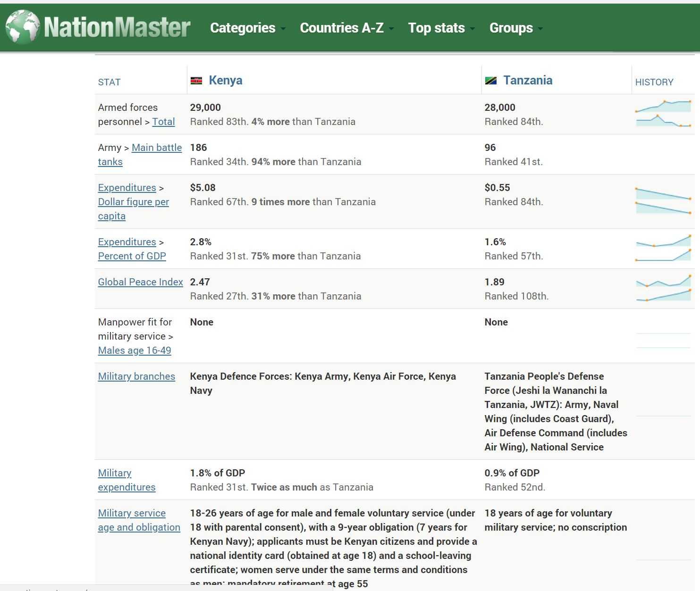Click the Dollar figure per capita link
The height and width of the screenshot is (591, 700).
coord(134,209)
